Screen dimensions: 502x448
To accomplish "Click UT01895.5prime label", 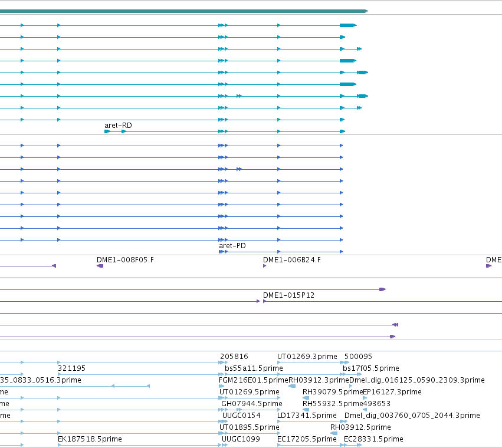I will [250, 427].
